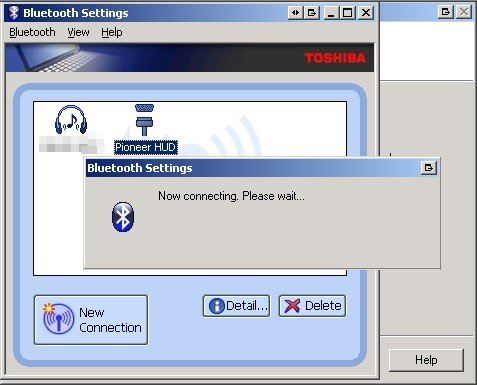Select the Pioneer HUD serial connector icon
477x385 pixels.
144,120
